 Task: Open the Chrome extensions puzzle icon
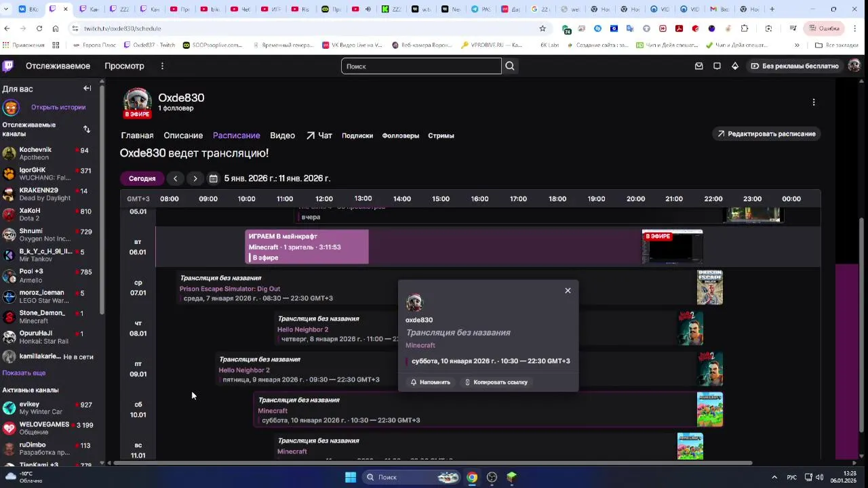coord(745,28)
